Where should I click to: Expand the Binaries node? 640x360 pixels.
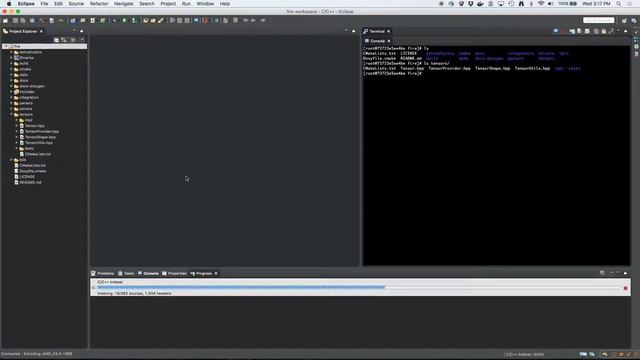[11, 58]
